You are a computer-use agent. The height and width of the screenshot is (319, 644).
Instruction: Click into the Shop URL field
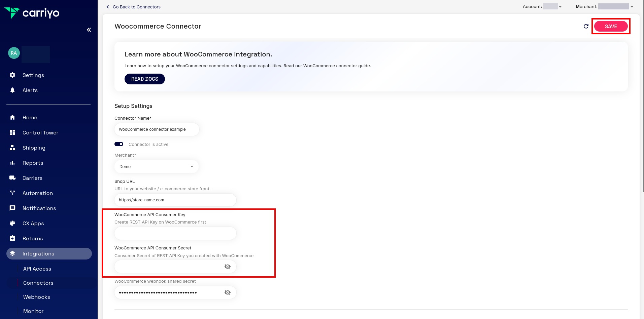point(175,200)
